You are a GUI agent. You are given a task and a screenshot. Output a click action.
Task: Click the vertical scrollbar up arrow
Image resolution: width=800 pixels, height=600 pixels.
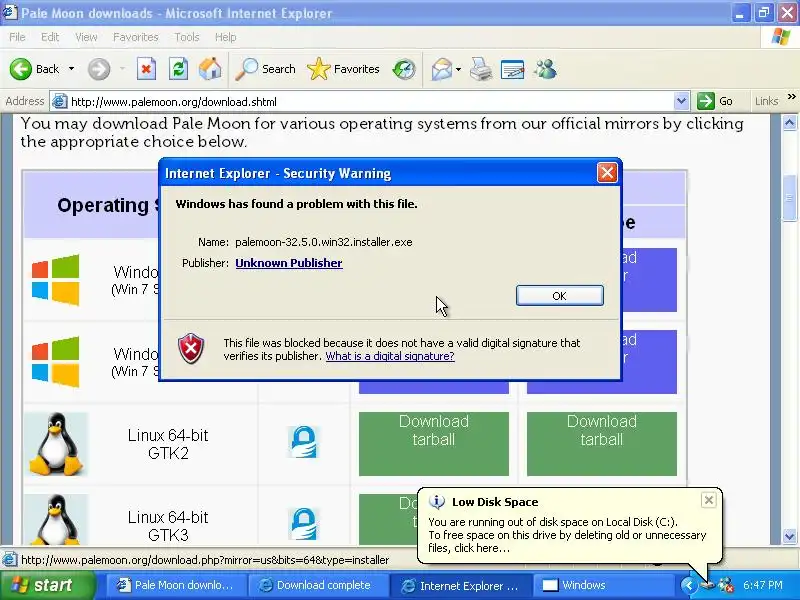coord(790,122)
